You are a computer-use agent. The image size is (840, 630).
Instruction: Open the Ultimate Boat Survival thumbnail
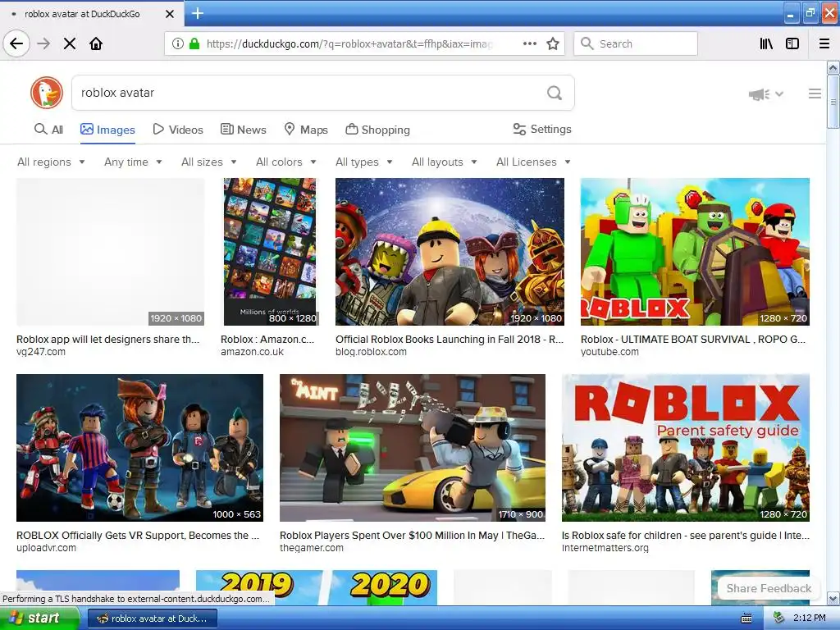pyautogui.click(x=695, y=252)
